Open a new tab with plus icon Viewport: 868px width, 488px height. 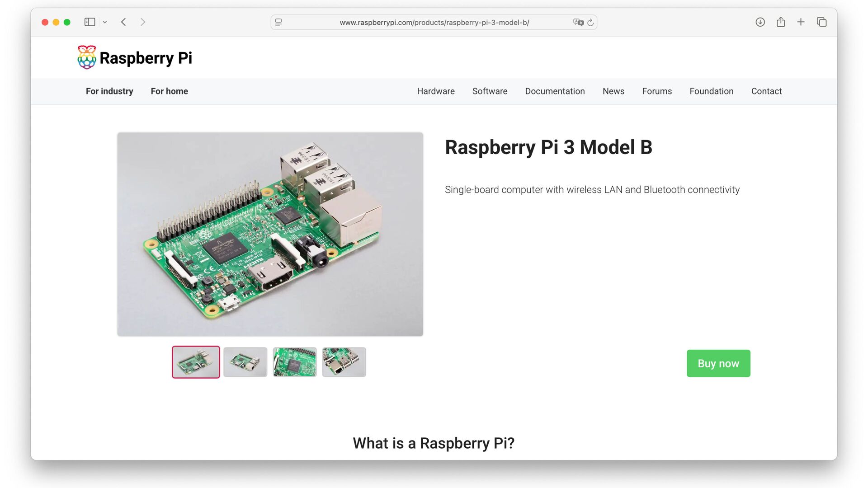click(x=801, y=22)
